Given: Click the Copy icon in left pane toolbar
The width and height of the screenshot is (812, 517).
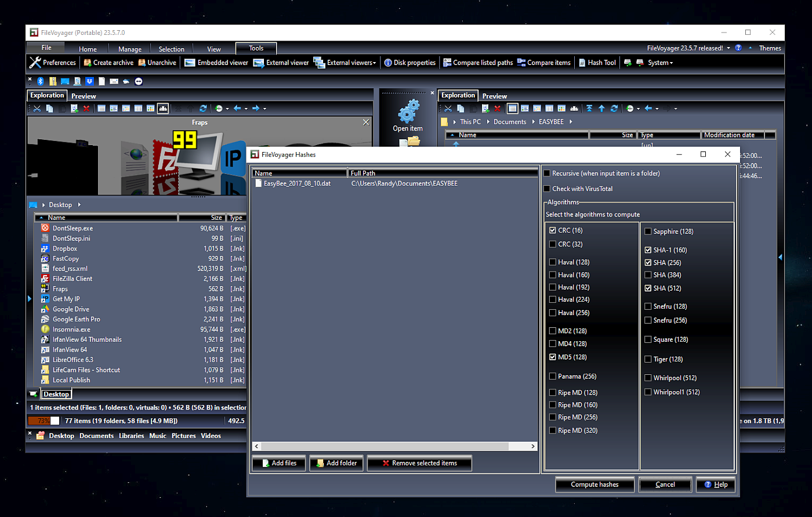Looking at the screenshot, I should point(49,109).
